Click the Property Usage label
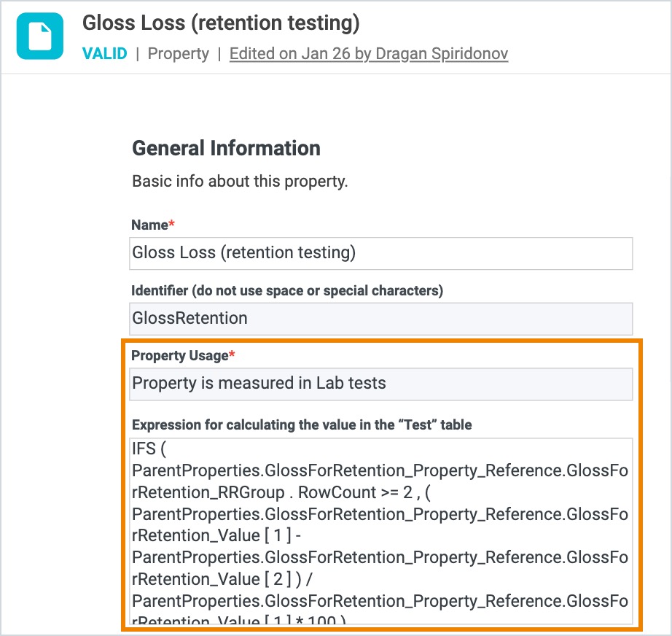The width and height of the screenshot is (672, 636). point(179,355)
